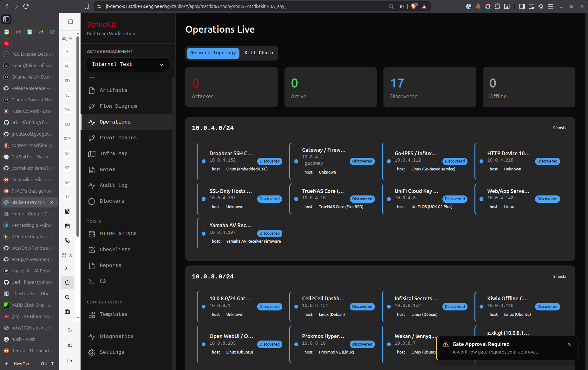This screenshot has width=588, height=370.
Task: Click the Checklists checkbox icon
Action: (92, 250)
